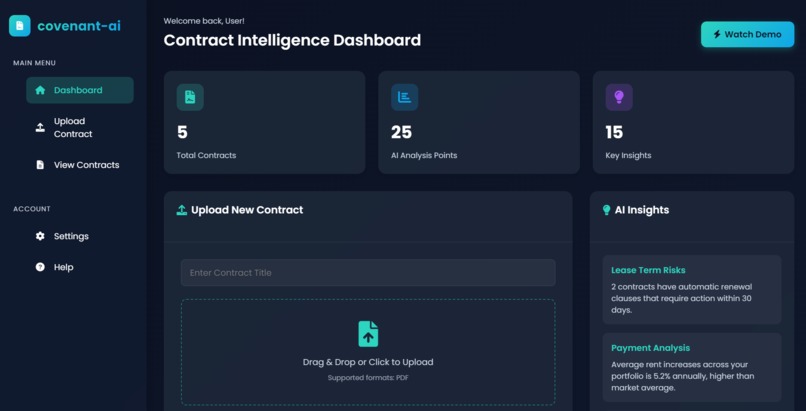Image resolution: width=806 pixels, height=411 pixels.
Task: Click the dashed PDF upload drop zone
Action: click(368, 352)
